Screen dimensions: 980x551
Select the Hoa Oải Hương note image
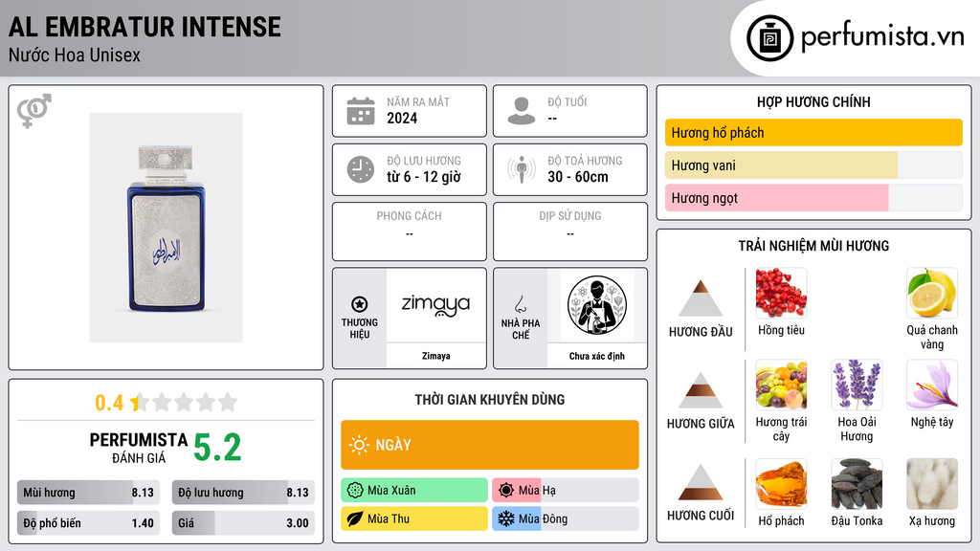coord(857,385)
